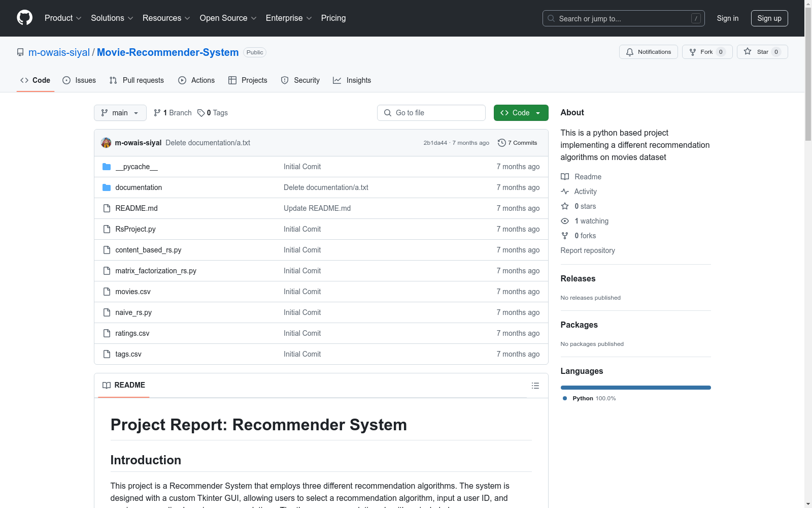The height and width of the screenshot is (508, 812).
Task: Open commit hash 2b1da44
Action: pyautogui.click(x=435, y=143)
